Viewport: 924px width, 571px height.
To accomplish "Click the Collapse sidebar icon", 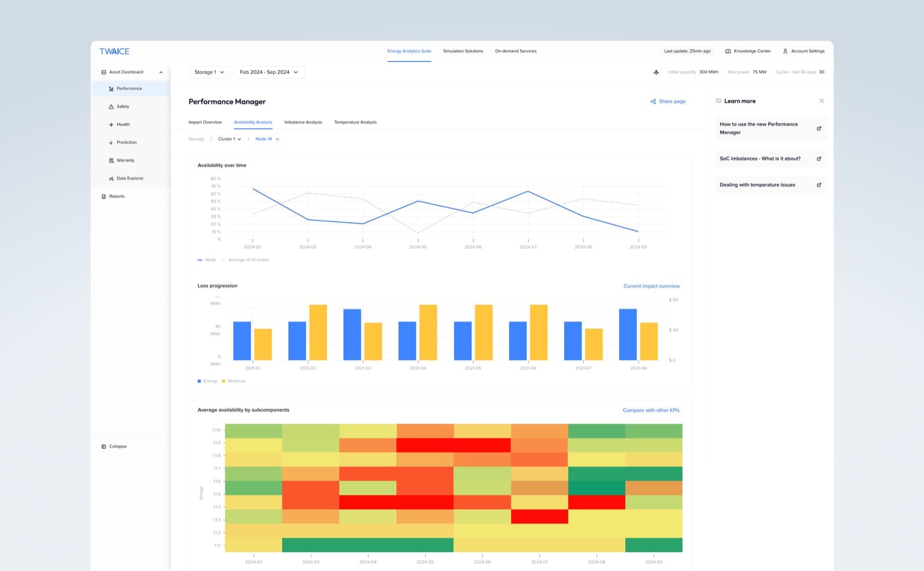I will click(104, 446).
